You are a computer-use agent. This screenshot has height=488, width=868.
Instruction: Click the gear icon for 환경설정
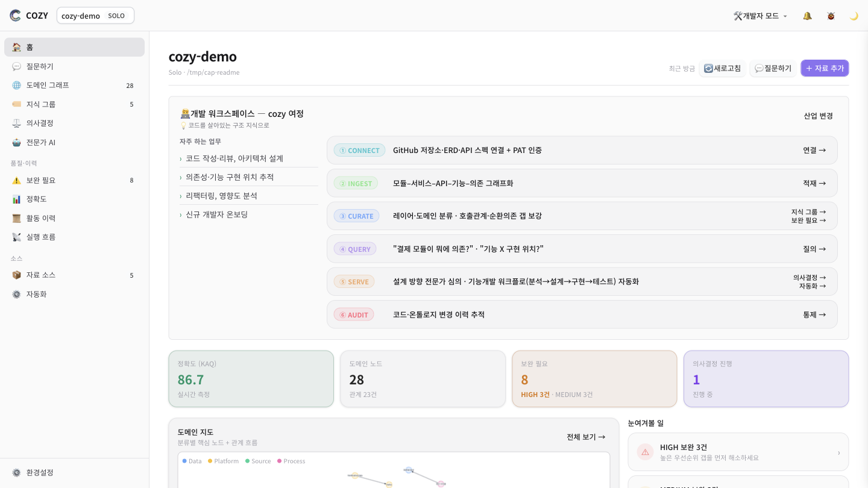click(x=16, y=472)
